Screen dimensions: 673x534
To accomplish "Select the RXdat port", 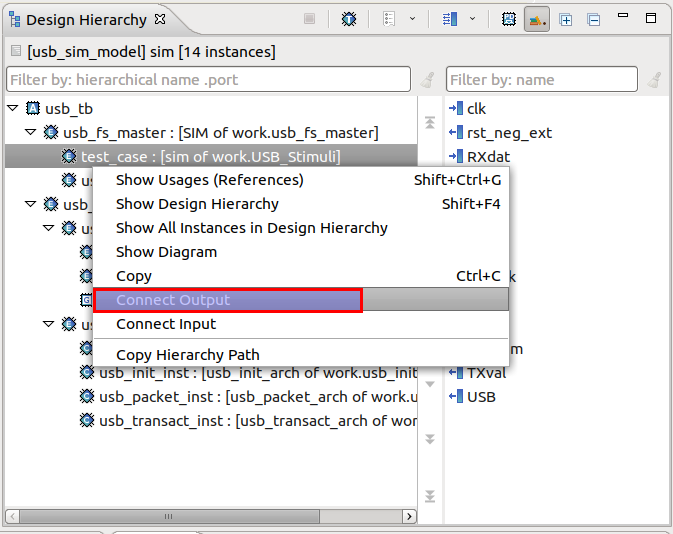I will (488, 157).
